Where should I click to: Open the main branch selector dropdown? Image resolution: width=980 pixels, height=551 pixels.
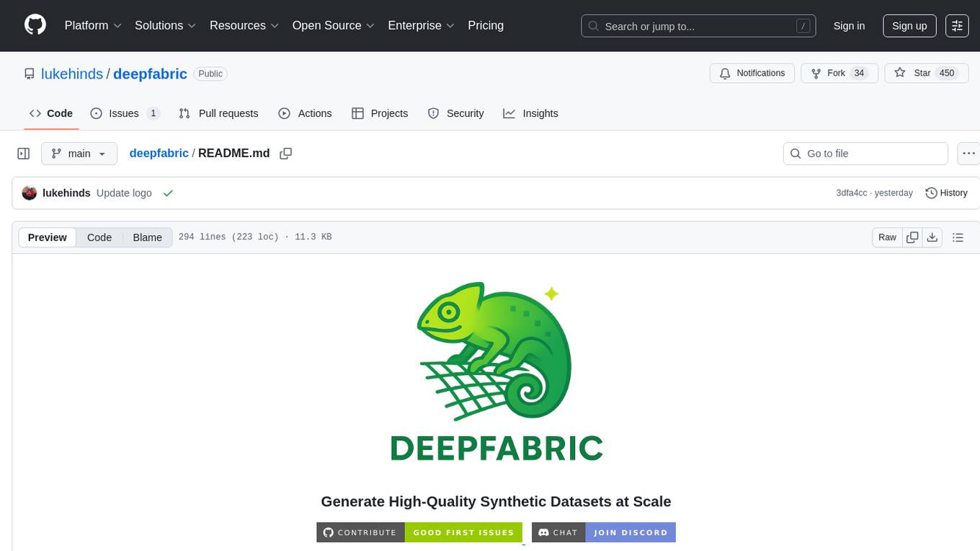(x=79, y=154)
